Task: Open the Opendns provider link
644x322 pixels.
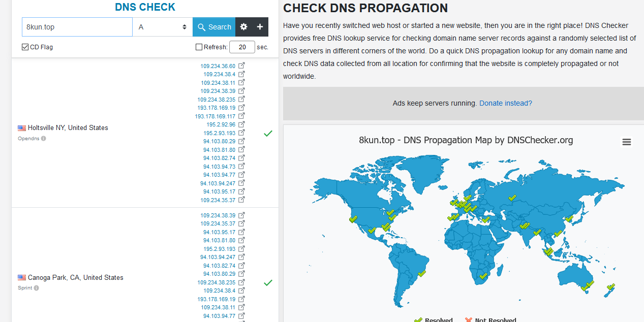Action: pyautogui.click(x=28, y=138)
